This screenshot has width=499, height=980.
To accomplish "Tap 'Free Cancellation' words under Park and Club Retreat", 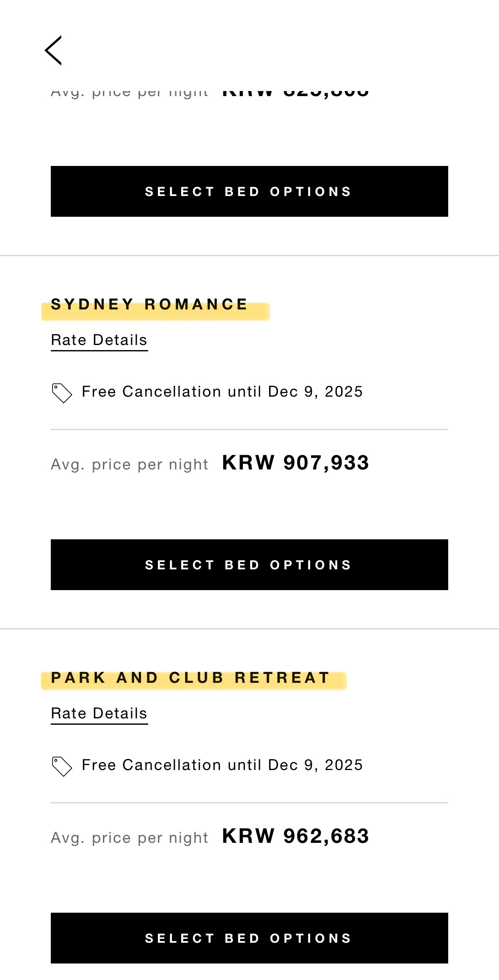I will (x=151, y=765).
